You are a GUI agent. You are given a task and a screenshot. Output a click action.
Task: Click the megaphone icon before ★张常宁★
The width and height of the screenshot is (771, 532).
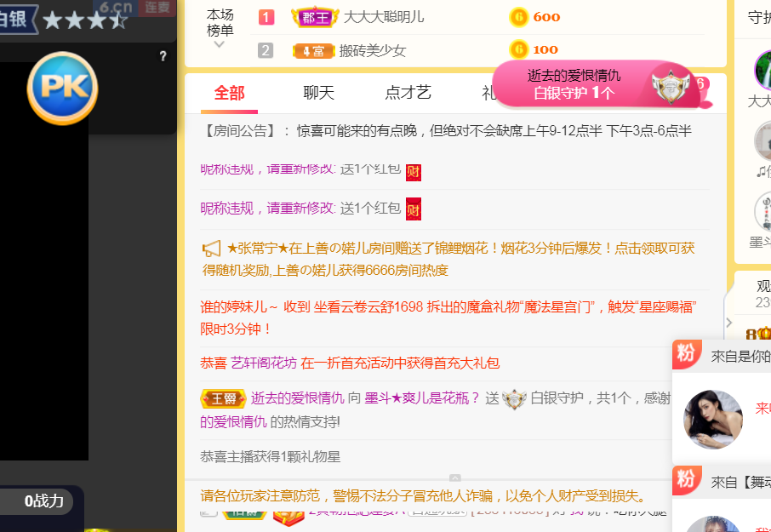[211, 249]
